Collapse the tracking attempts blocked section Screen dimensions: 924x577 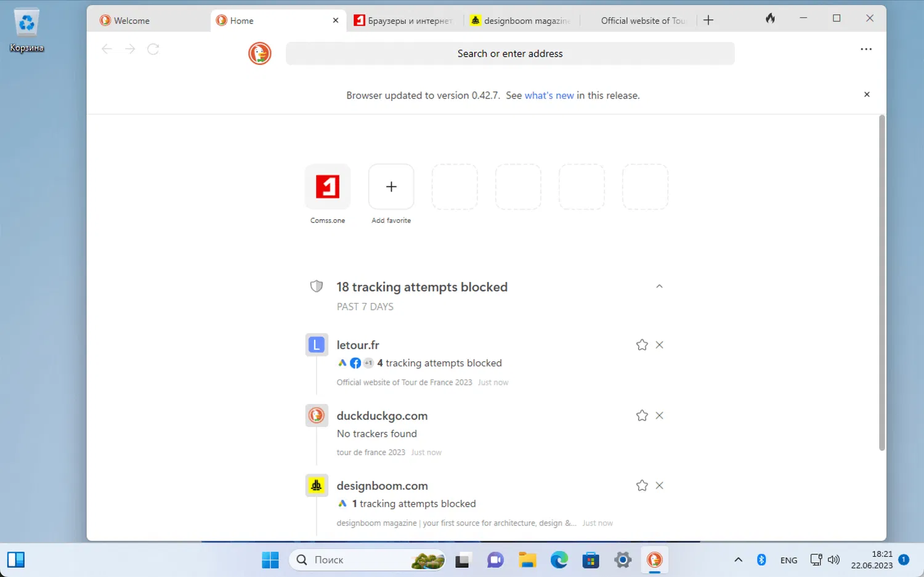click(x=659, y=286)
